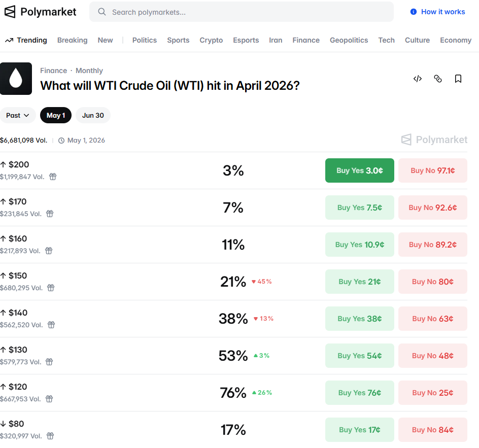Copy the market link icon
Image resolution: width=479 pixels, height=448 pixels.
438,79
